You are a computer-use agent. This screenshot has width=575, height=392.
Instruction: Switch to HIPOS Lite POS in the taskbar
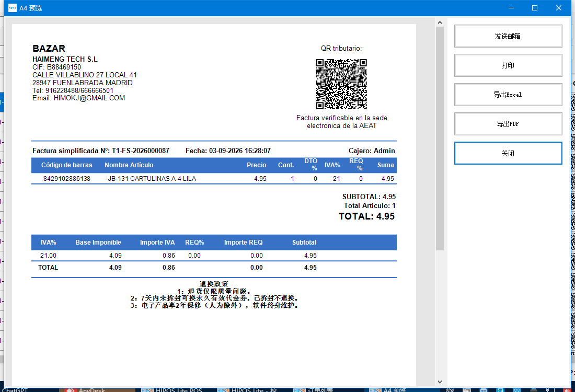(172, 390)
